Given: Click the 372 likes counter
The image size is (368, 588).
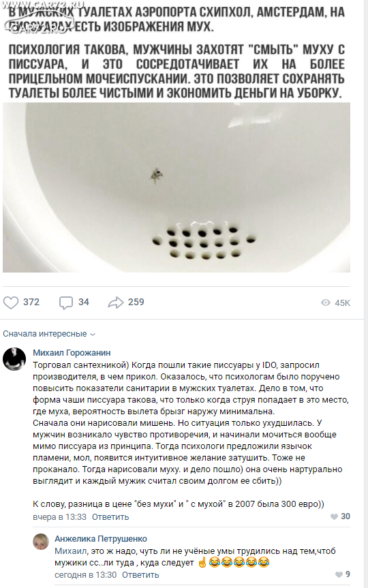Looking at the screenshot, I should click(31, 302).
